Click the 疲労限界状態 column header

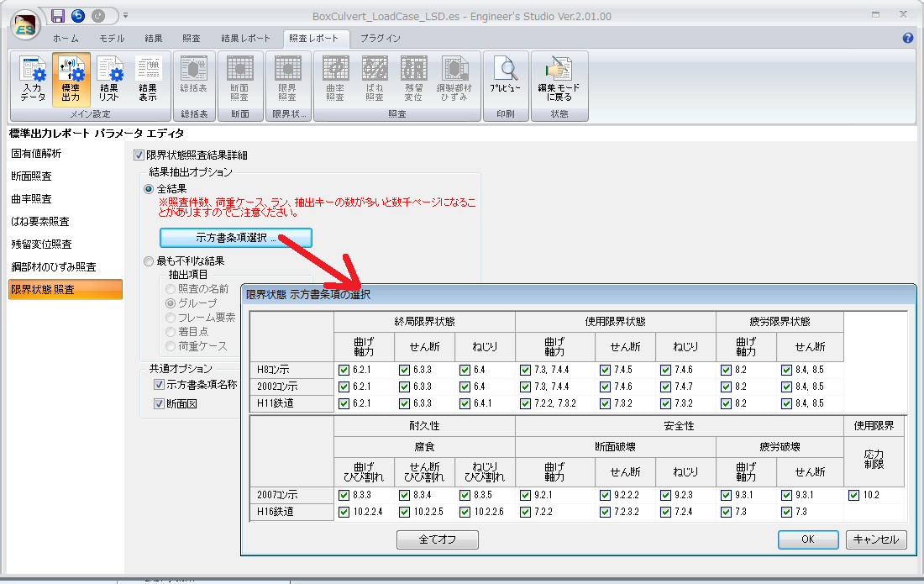click(780, 322)
